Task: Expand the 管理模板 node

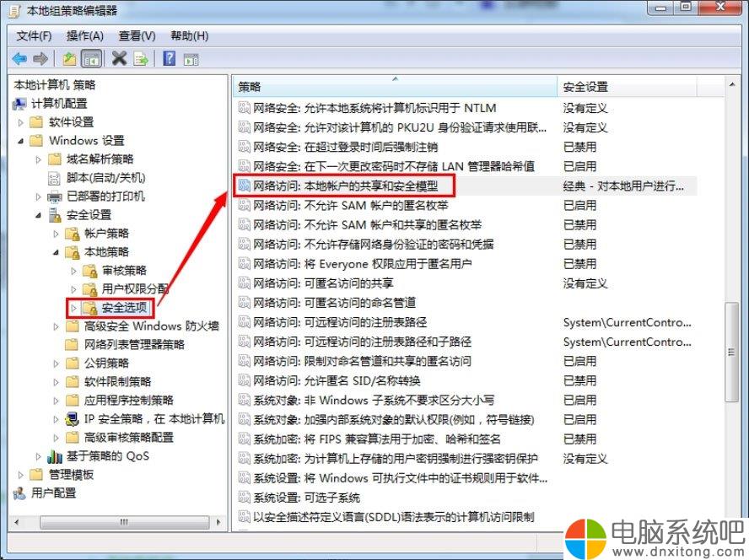Action: 20,475
